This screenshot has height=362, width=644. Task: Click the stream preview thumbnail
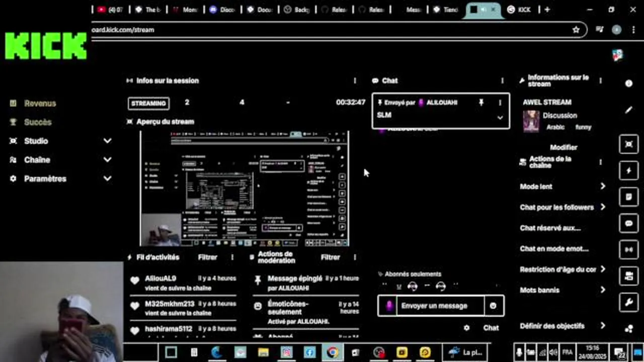(x=245, y=189)
